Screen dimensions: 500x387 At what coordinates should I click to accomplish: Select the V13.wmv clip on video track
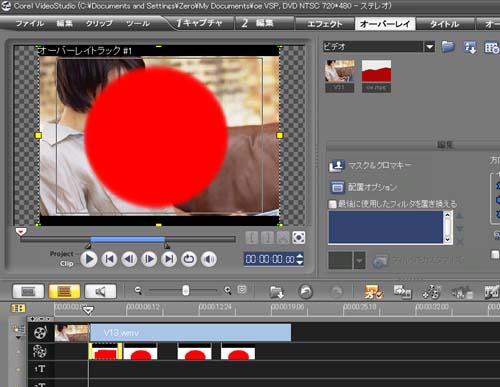click(x=190, y=332)
